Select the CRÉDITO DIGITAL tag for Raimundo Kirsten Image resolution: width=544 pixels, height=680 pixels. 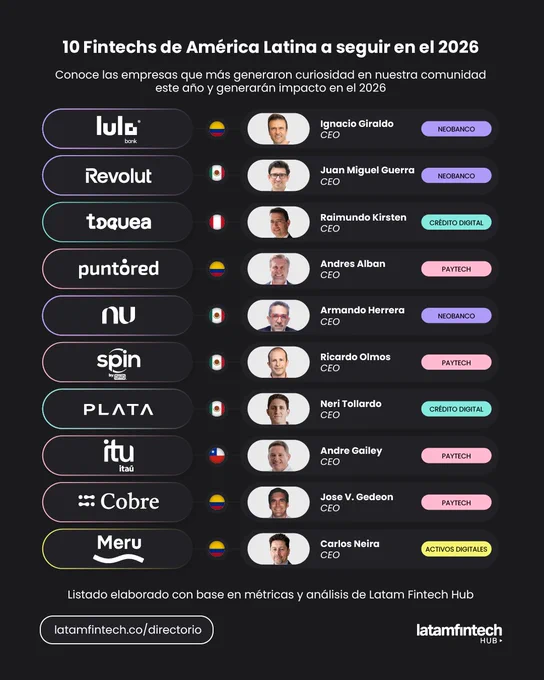coord(456,222)
